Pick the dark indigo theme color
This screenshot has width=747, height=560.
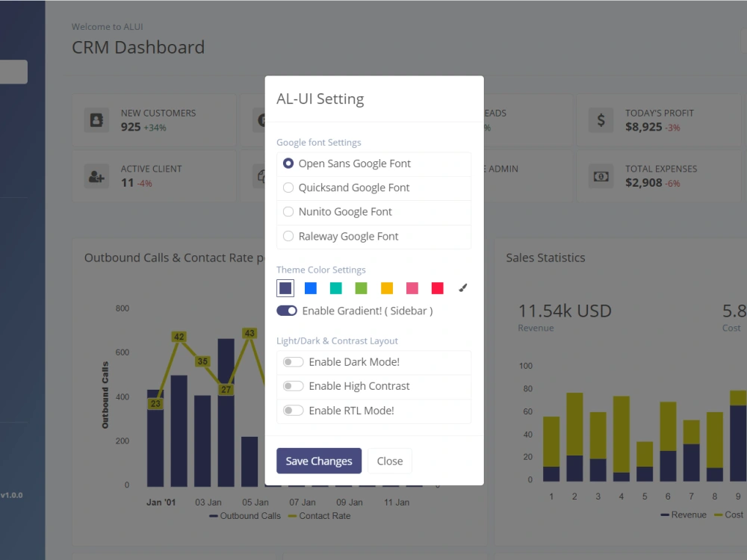coord(285,288)
